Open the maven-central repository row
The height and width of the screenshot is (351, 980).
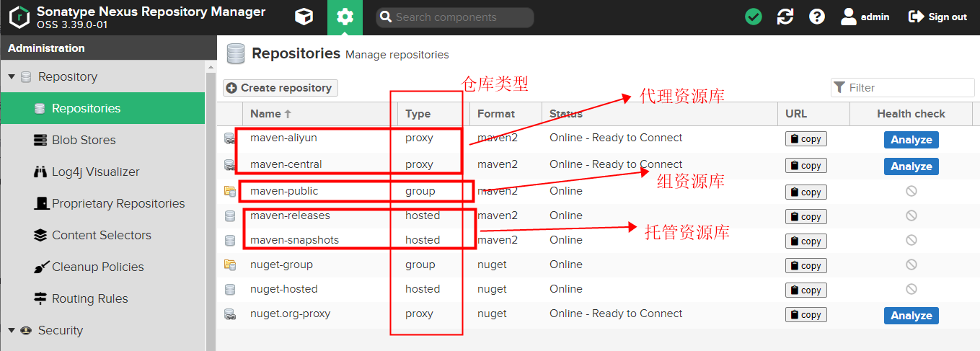(598, 165)
